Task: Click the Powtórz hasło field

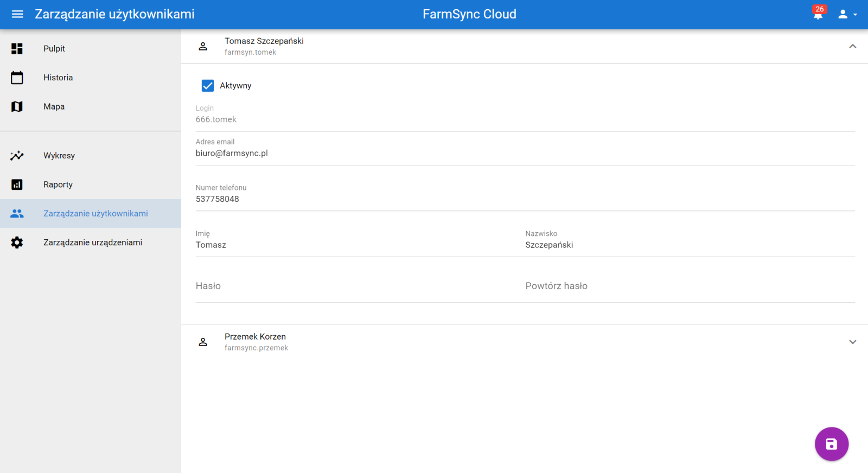Action: 689,286
